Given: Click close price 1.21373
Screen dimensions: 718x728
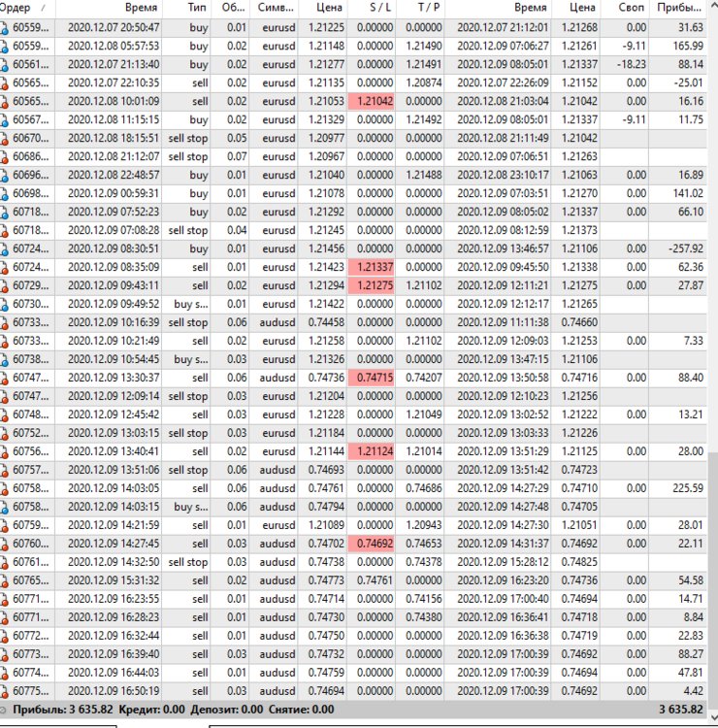Looking at the screenshot, I should (579, 230).
